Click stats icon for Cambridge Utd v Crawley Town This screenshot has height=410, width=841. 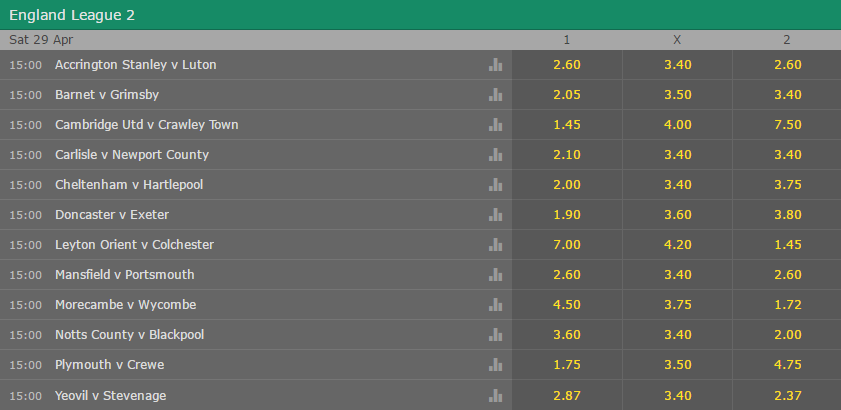pos(495,125)
